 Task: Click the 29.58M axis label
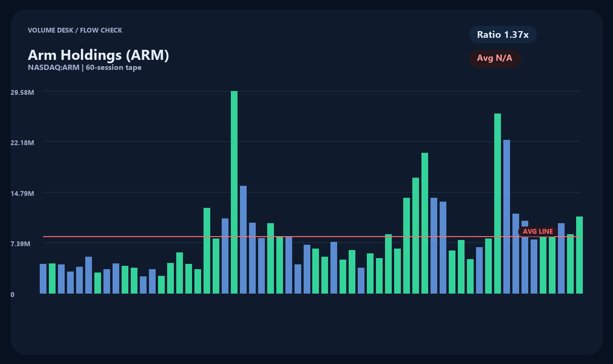click(x=22, y=92)
